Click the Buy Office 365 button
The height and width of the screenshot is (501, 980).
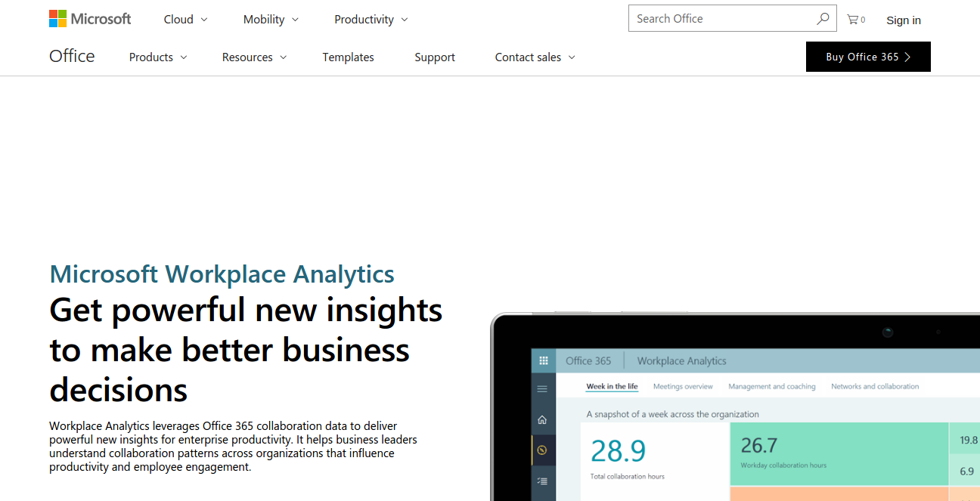point(868,57)
